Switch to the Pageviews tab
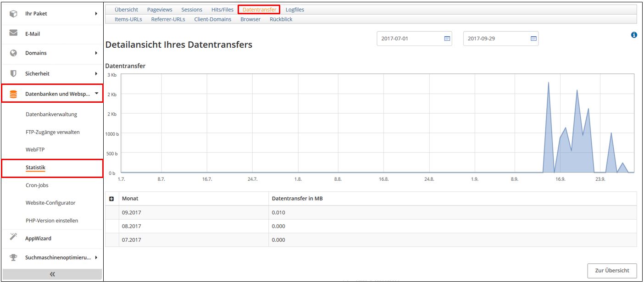The image size is (644, 284). [x=160, y=10]
